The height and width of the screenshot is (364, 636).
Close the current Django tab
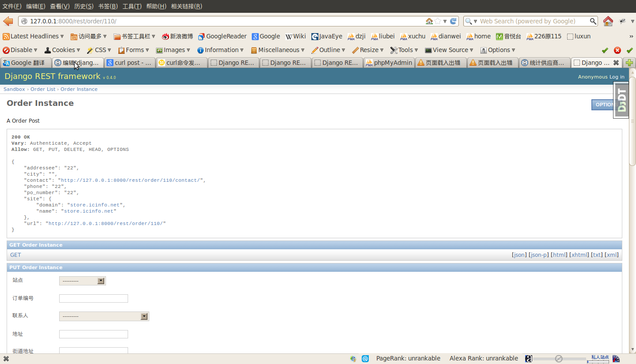tap(616, 63)
